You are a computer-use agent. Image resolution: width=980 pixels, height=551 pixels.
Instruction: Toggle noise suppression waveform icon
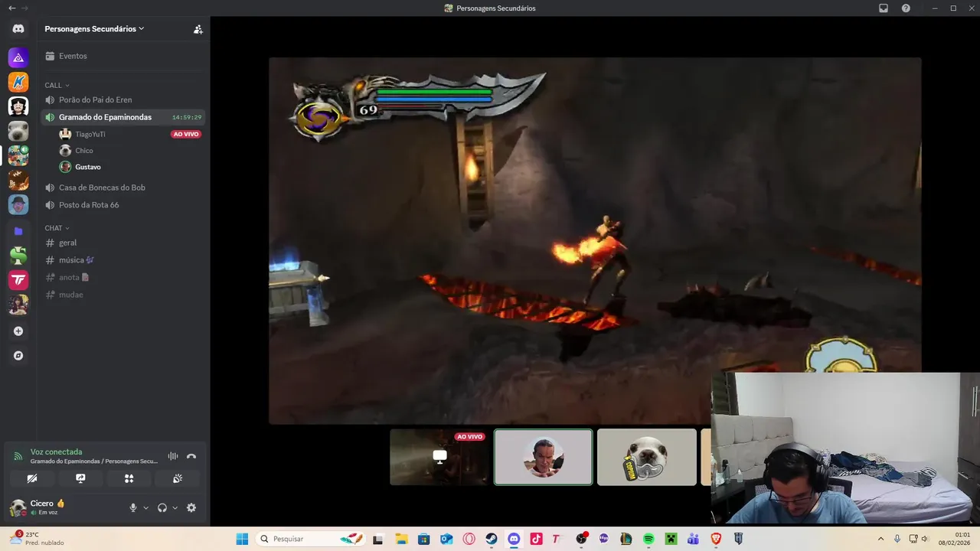(173, 456)
